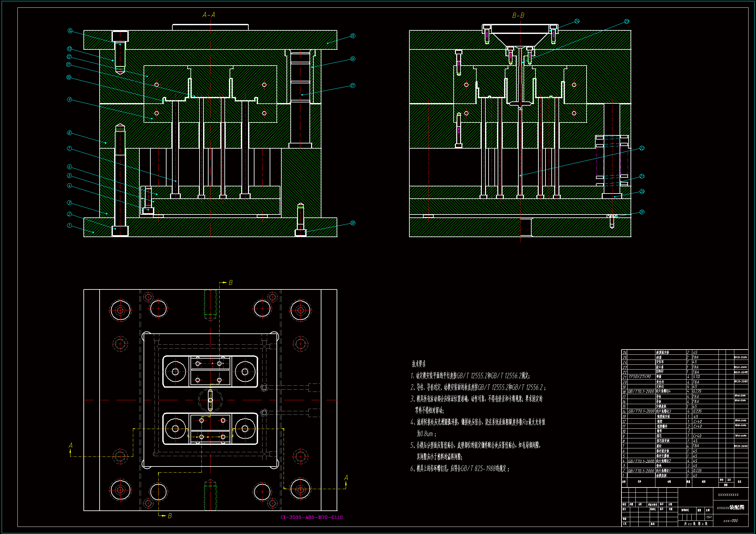Viewport: 756px width, 534px height.
Task: Click the TF50X27X90 spring entry in parts list
Action: click(640, 377)
